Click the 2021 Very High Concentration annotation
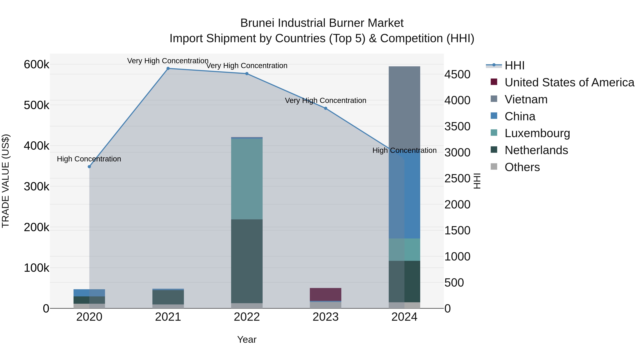This screenshot has width=644, height=362. pyautogui.click(x=168, y=61)
